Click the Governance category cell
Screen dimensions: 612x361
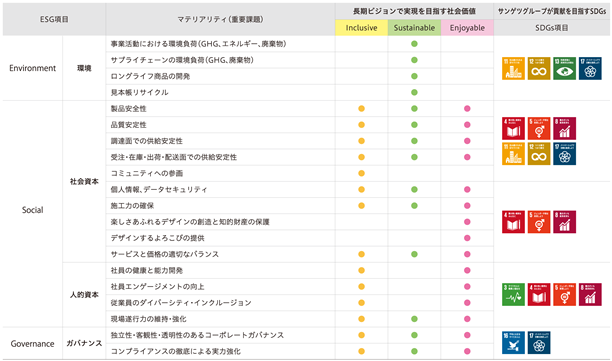tap(33, 343)
